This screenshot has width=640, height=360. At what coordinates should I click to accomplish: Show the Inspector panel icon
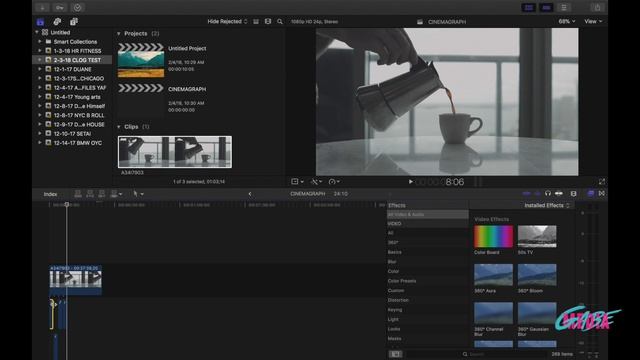(x=564, y=7)
